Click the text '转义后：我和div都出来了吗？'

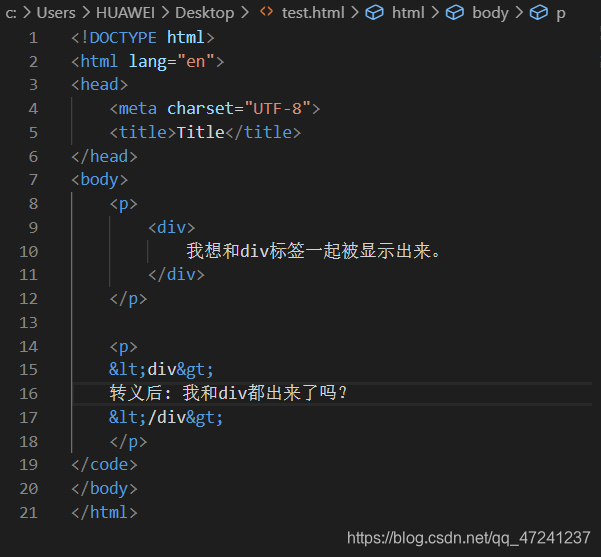[x=228, y=393]
